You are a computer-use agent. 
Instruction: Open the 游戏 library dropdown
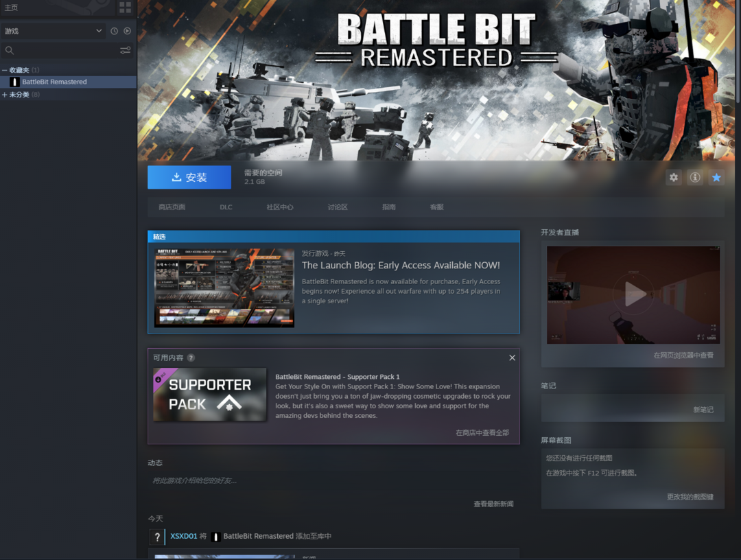52,31
